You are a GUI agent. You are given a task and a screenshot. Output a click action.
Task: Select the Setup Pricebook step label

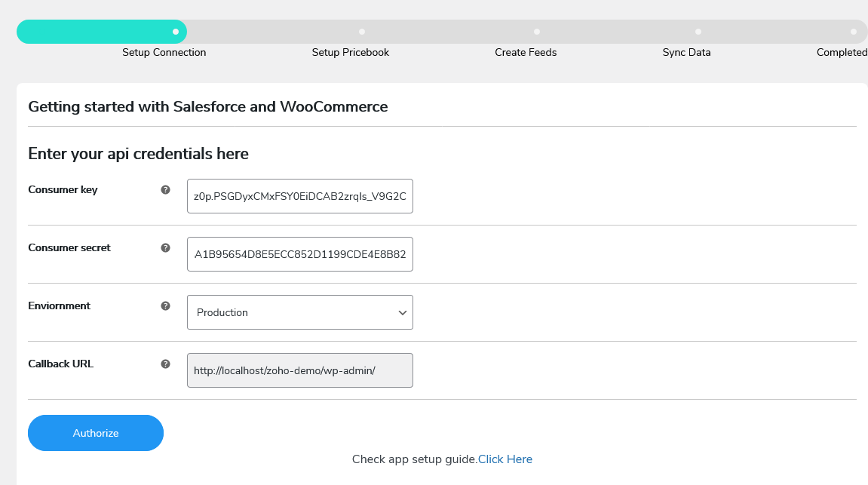[x=350, y=52]
